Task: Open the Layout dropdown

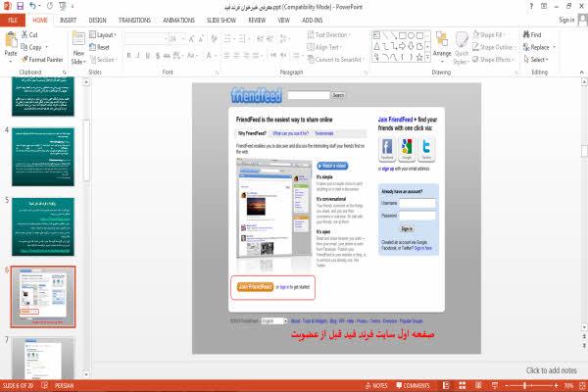Action: [103, 35]
